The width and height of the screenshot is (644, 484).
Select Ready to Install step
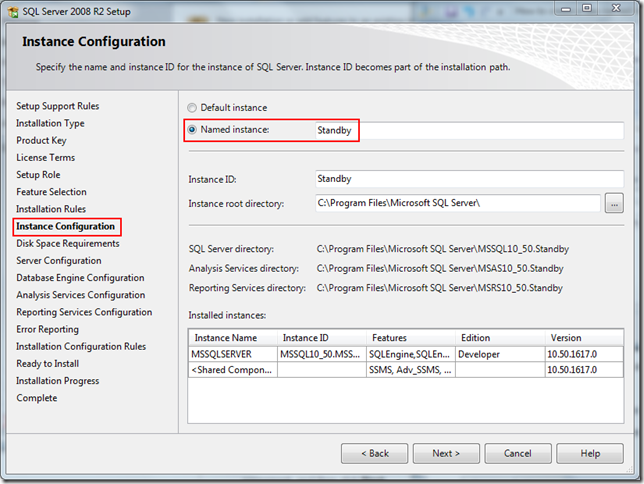tap(48, 364)
